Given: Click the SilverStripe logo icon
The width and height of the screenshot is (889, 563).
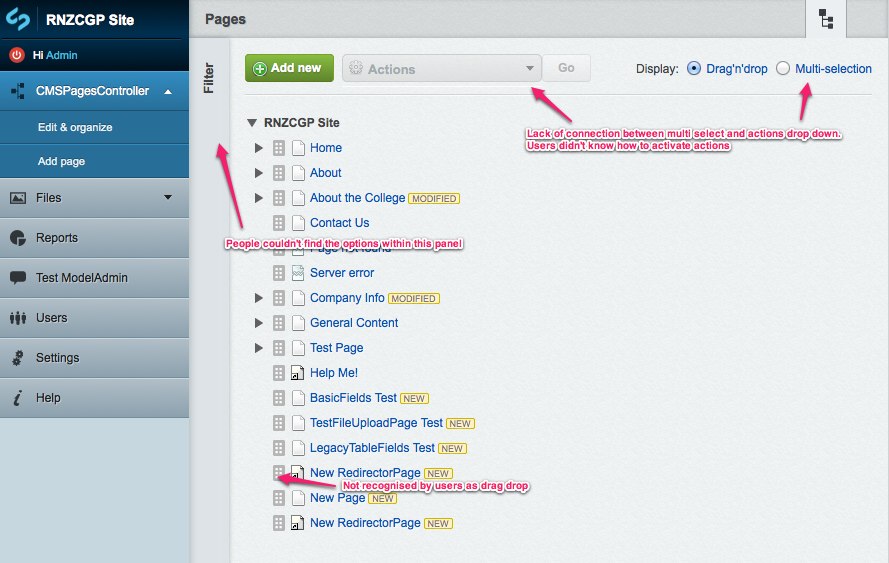Looking at the screenshot, I should (x=18, y=19).
